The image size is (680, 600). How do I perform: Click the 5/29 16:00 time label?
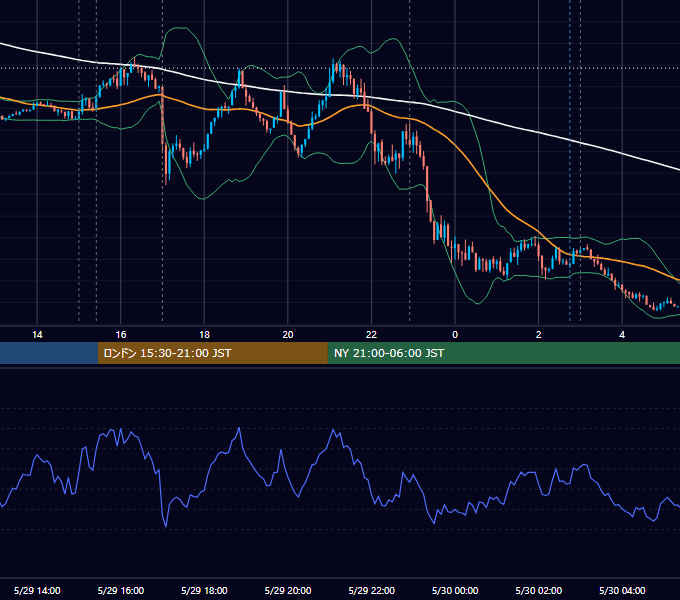point(121,590)
